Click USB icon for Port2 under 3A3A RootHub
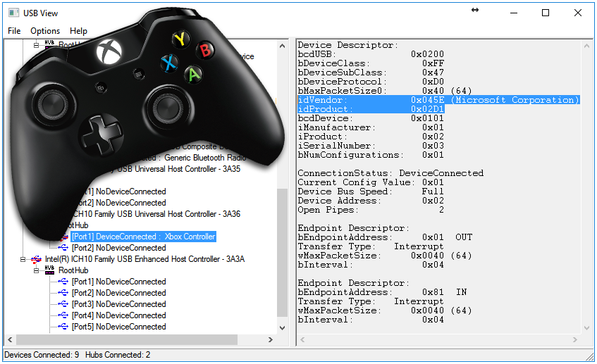597x364 pixels. click(63, 293)
